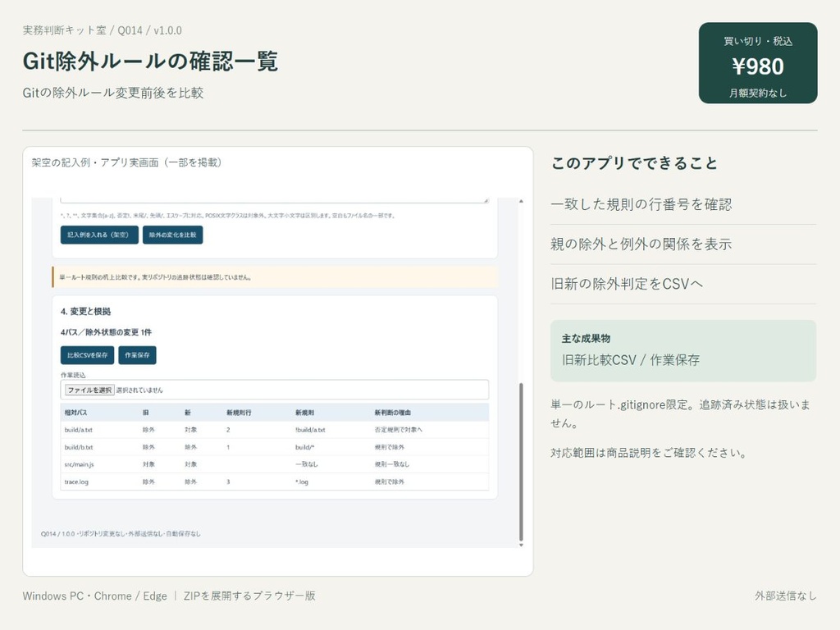Click ZIPを展開するブラウザー版 footer text

pos(249,596)
